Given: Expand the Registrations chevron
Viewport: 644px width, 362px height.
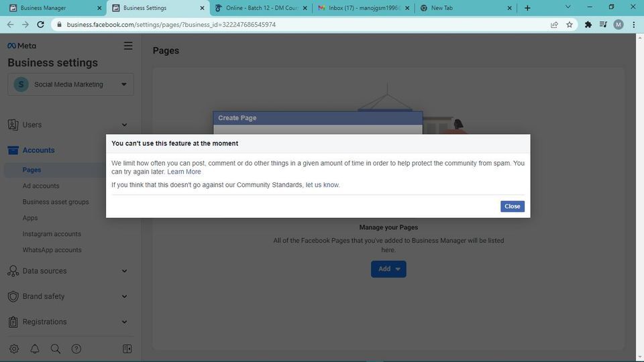Looking at the screenshot, I should point(125,322).
